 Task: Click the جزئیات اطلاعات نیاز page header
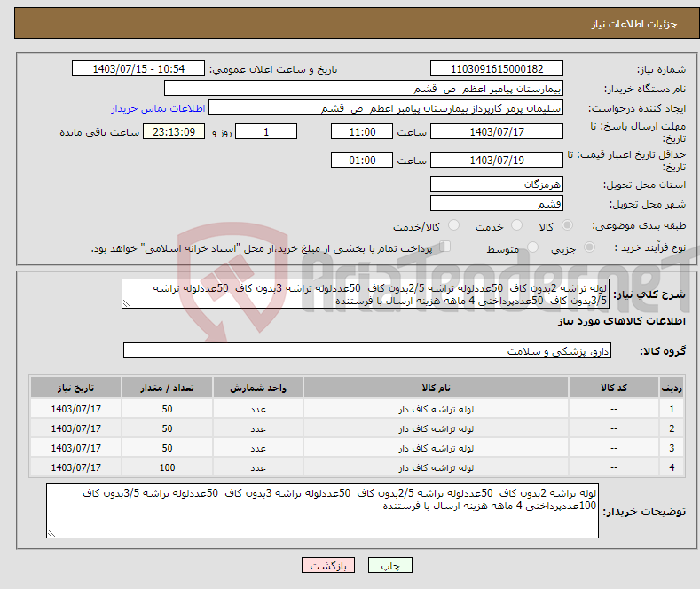[634, 24]
